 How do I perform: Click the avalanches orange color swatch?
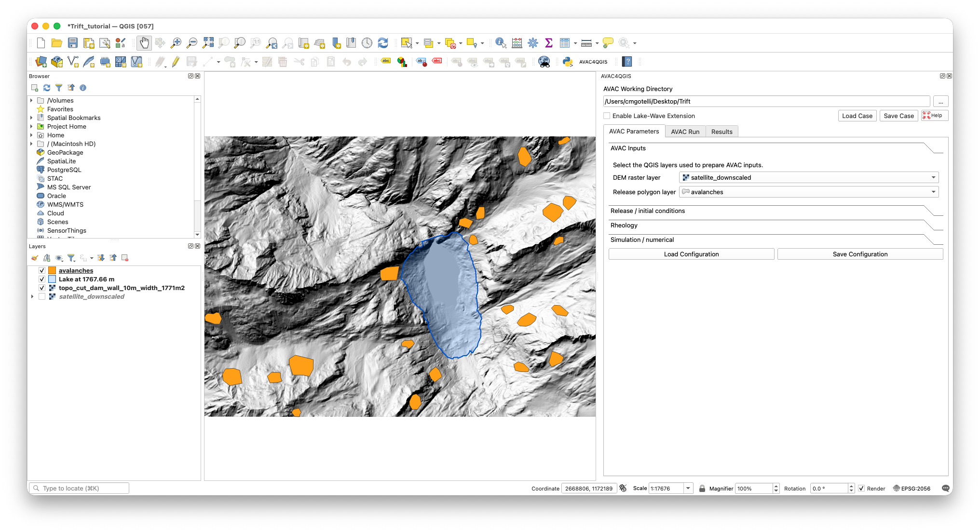coord(52,271)
